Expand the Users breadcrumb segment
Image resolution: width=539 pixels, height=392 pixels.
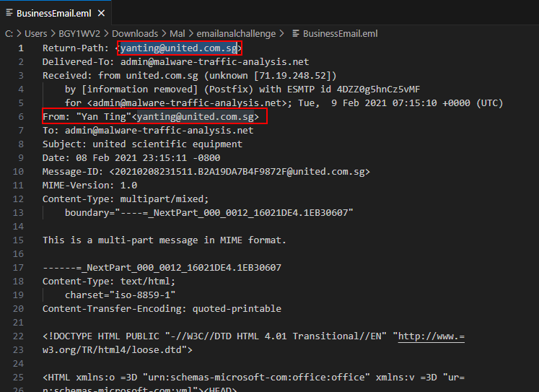coord(35,33)
